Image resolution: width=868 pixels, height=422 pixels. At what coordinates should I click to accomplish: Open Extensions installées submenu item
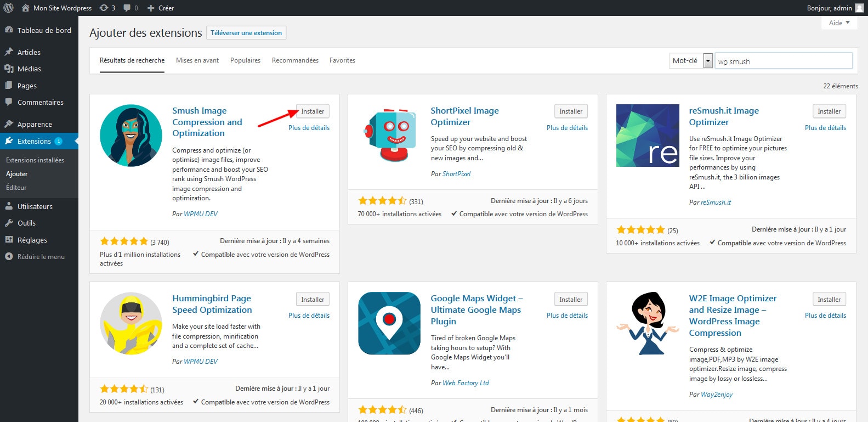click(x=35, y=160)
